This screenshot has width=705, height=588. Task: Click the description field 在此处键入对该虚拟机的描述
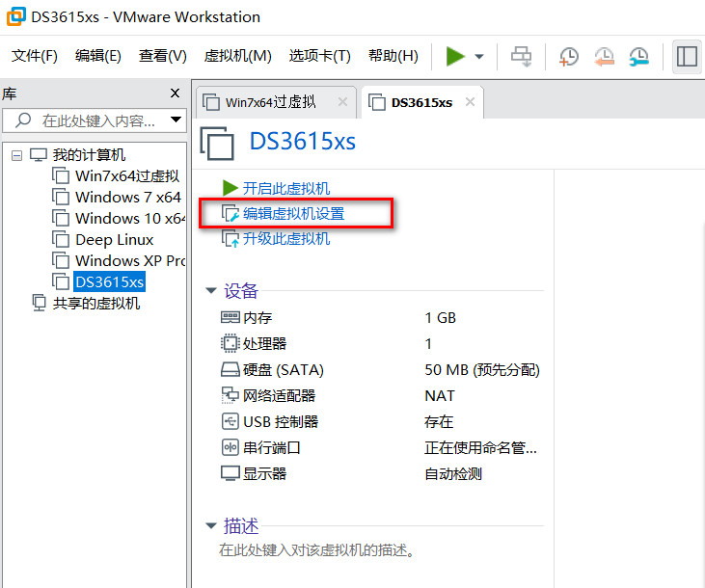tap(316, 549)
